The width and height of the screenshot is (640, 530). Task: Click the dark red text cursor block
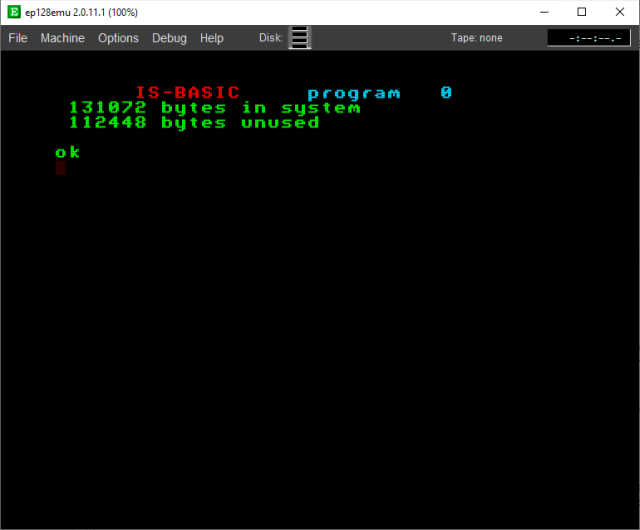[60, 167]
